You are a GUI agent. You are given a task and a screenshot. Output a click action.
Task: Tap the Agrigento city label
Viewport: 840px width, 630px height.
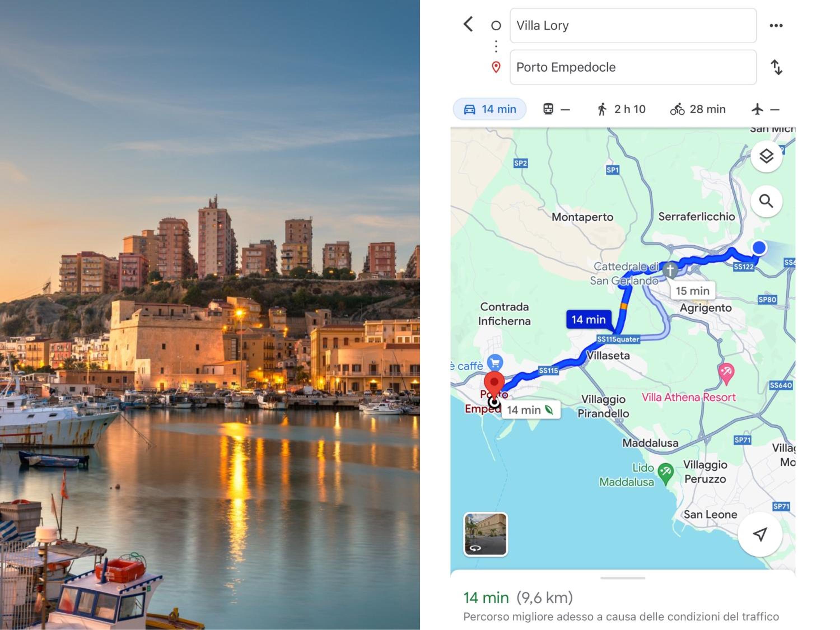[706, 308]
